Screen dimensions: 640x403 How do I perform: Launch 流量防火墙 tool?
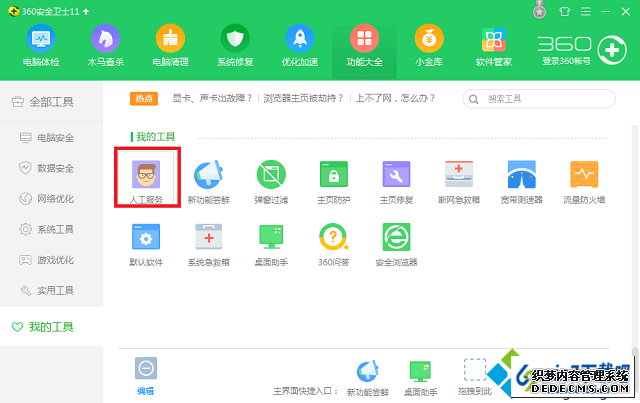584,182
